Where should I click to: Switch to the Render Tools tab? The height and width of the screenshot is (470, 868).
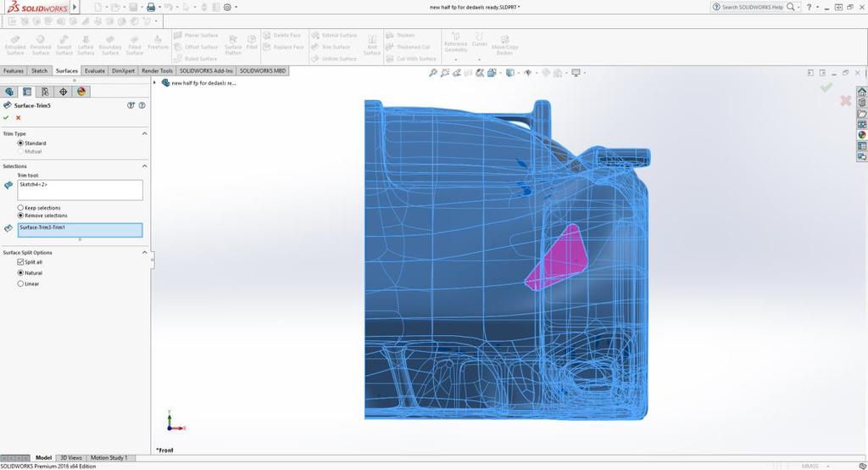point(157,71)
